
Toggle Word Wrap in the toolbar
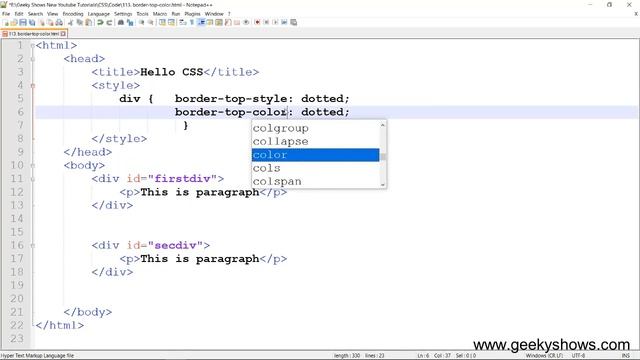[182, 22]
